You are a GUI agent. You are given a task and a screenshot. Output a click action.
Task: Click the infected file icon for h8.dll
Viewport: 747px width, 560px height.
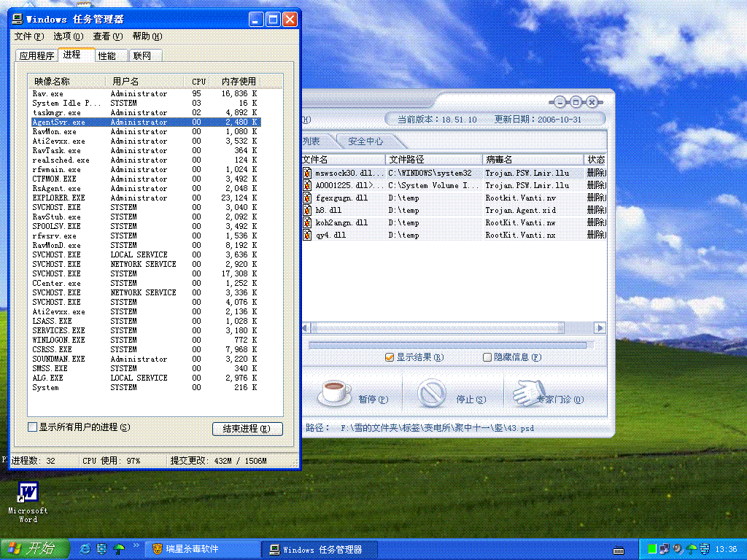click(308, 211)
